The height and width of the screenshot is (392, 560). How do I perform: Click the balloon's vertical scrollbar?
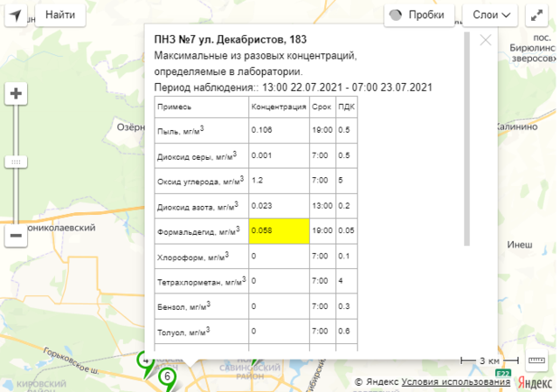(466, 135)
